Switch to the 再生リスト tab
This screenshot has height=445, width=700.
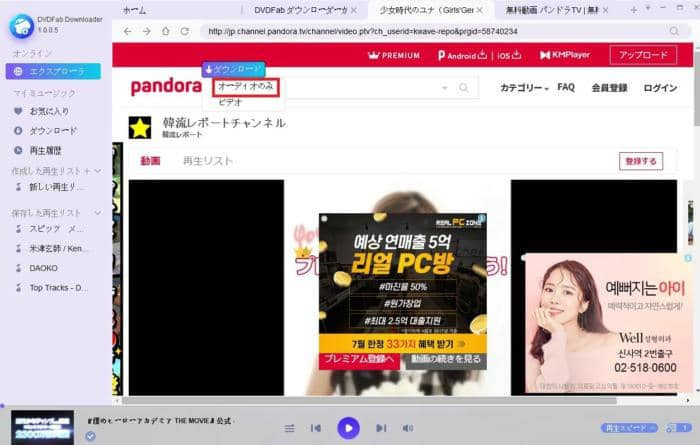tap(208, 161)
